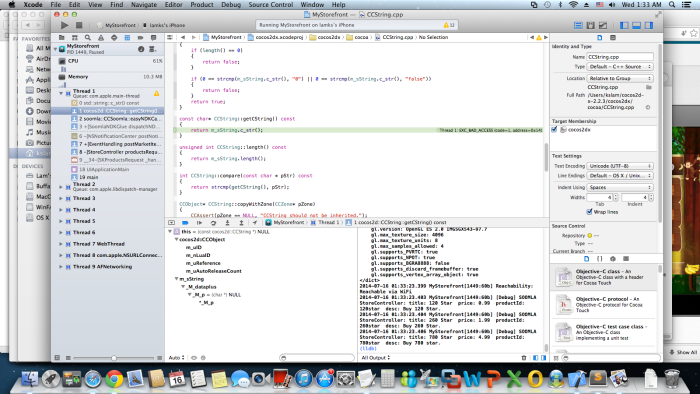Toggle the Console pane button
Image resolution: width=700 pixels, height=394 pixels.
(543, 357)
